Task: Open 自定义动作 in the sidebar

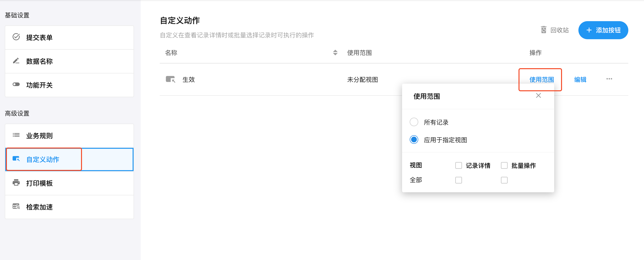Action: pyautogui.click(x=43, y=159)
